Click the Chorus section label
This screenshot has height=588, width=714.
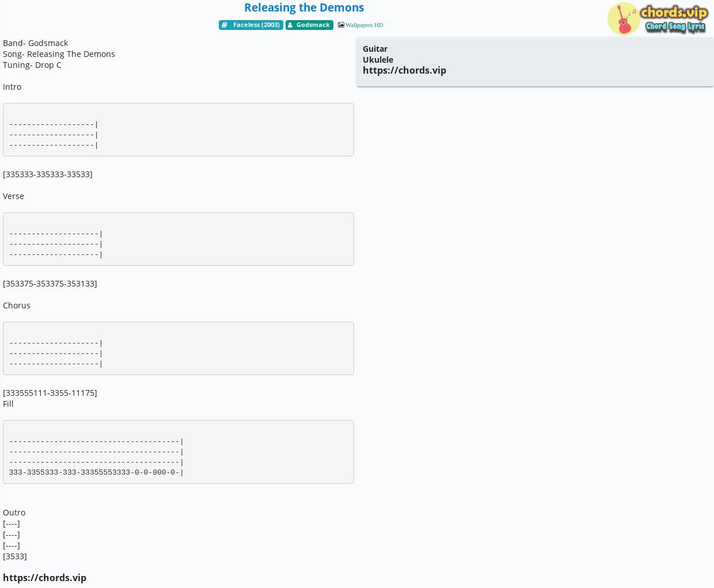[17, 306]
